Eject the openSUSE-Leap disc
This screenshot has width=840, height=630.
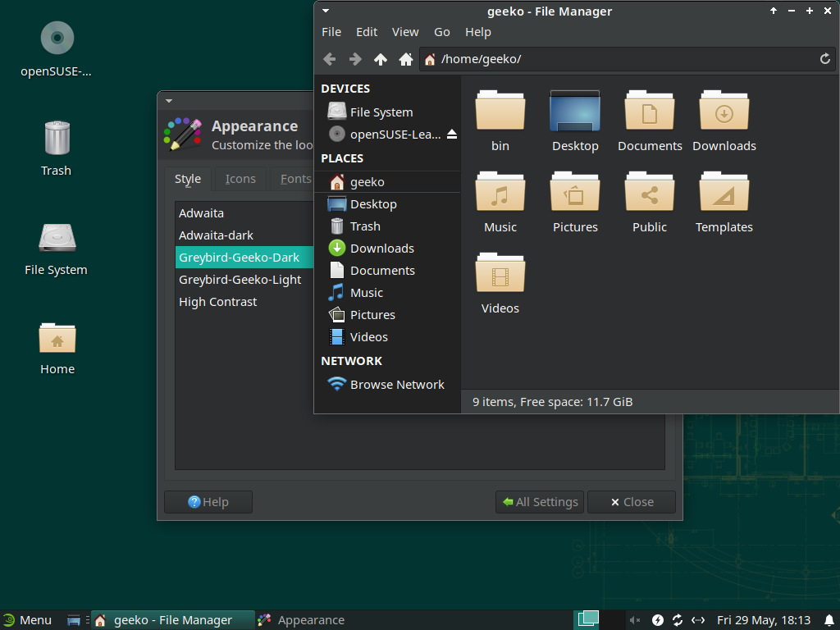(452, 134)
